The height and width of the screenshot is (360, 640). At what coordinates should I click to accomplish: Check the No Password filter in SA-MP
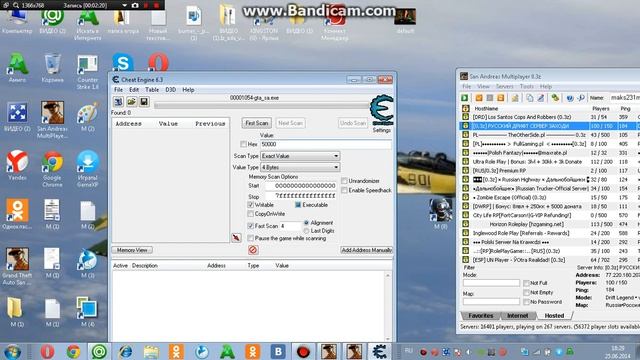click(x=526, y=302)
